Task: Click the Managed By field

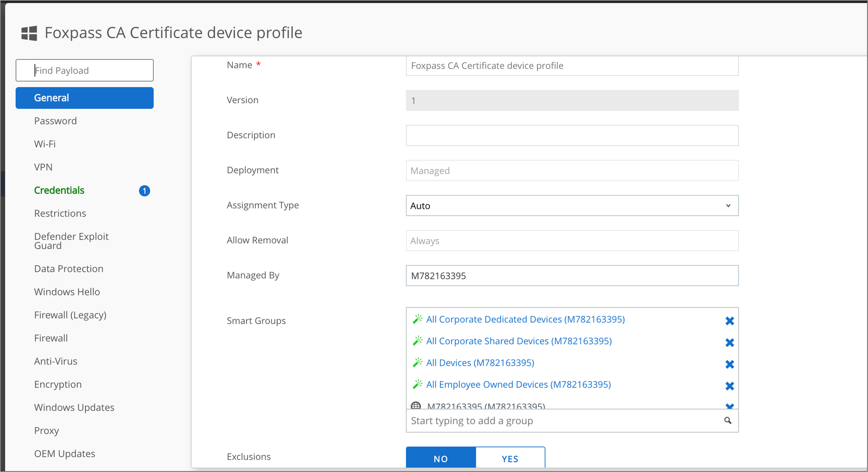Action: pos(572,276)
